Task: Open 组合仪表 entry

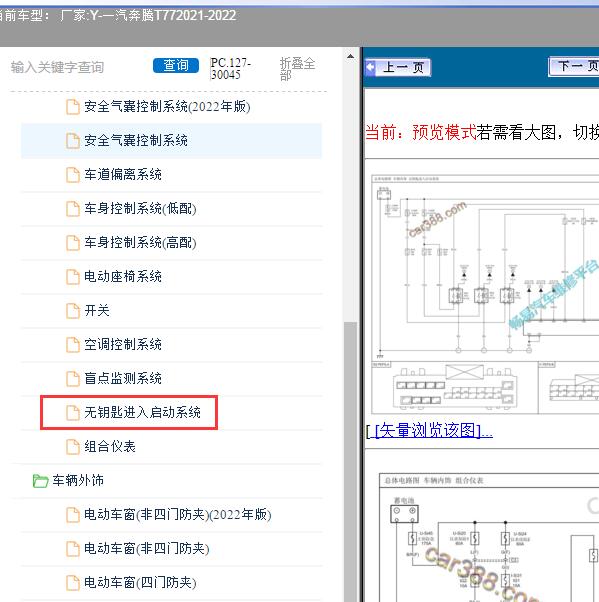Action: pos(110,446)
